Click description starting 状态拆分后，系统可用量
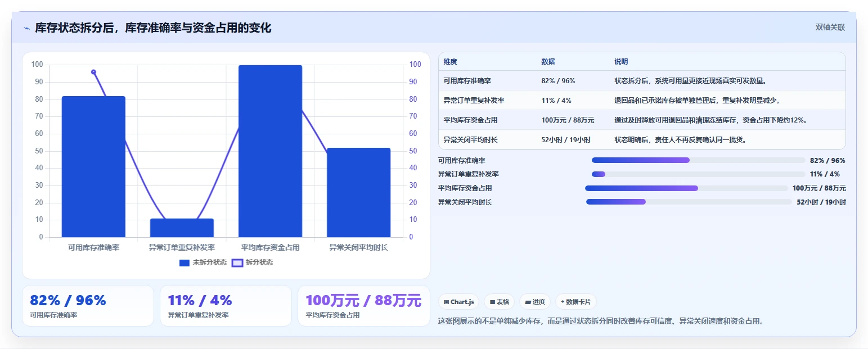Viewport: 868px width, 349px height. tap(690, 81)
